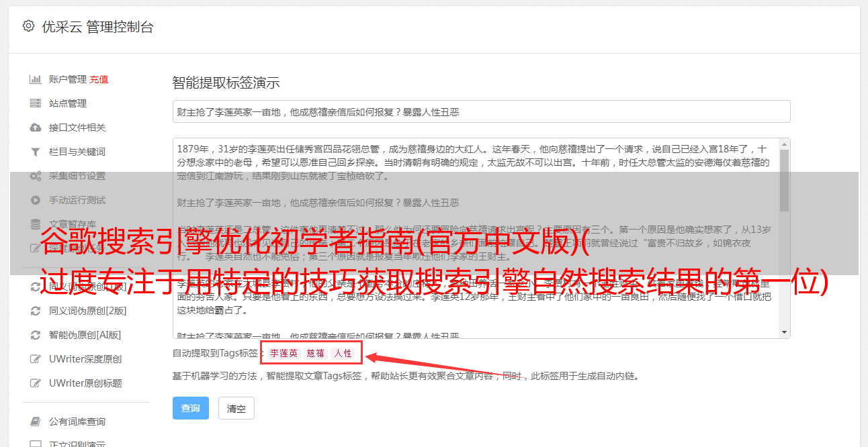Click the gear icon beside 优采云 管理控制台
The height and width of the screenshot is (447, 868).
pos(28,26)
